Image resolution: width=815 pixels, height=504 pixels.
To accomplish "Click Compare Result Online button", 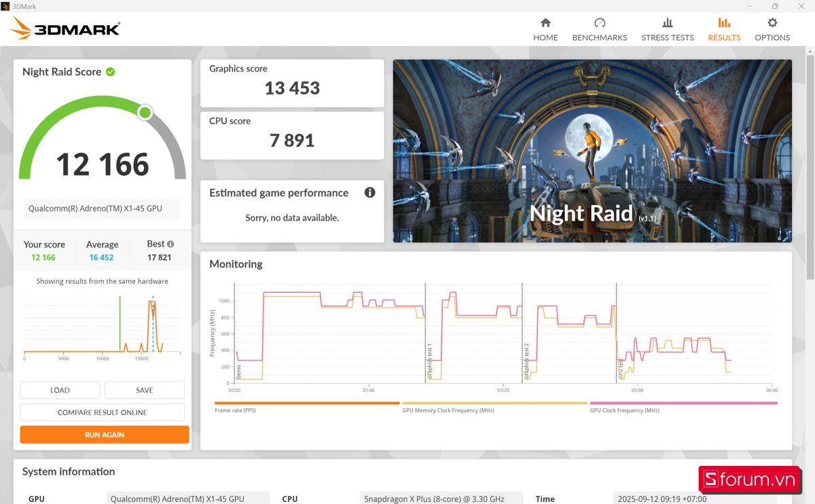I will point(103,412).
